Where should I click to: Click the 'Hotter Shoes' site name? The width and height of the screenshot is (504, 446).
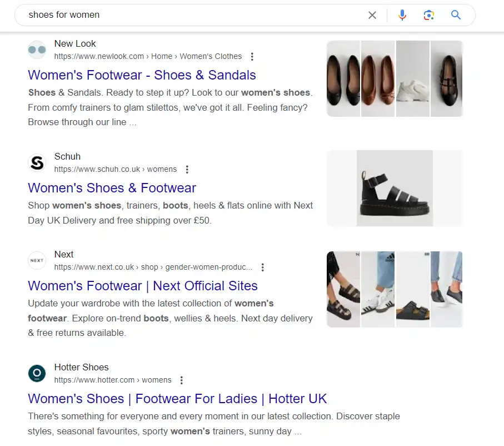[81, 367]
